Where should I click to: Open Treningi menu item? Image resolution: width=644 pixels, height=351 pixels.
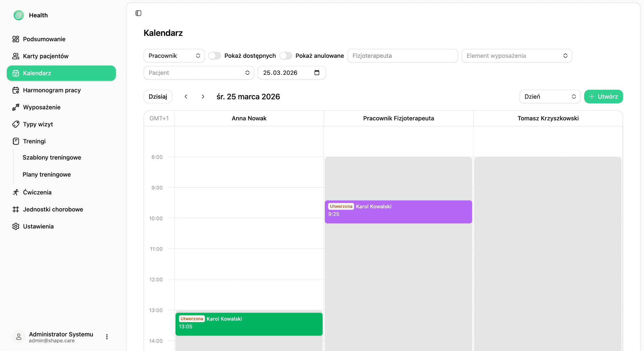(61, 141)
